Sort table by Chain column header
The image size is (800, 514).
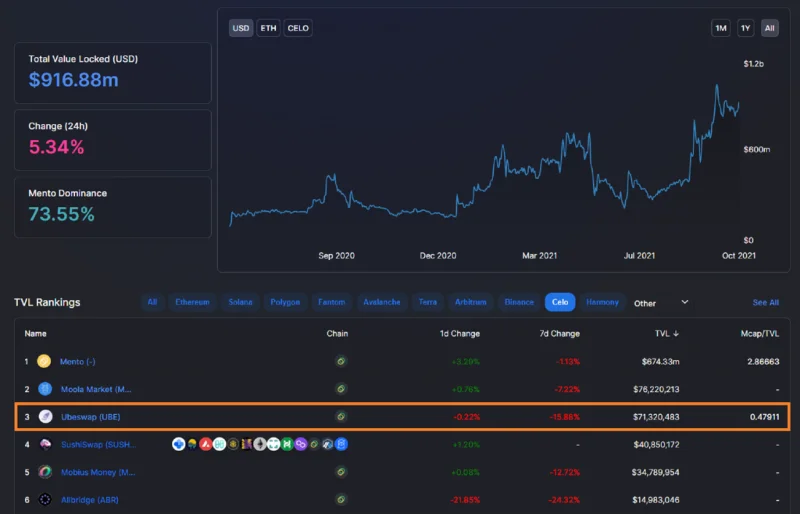point(337,333)
